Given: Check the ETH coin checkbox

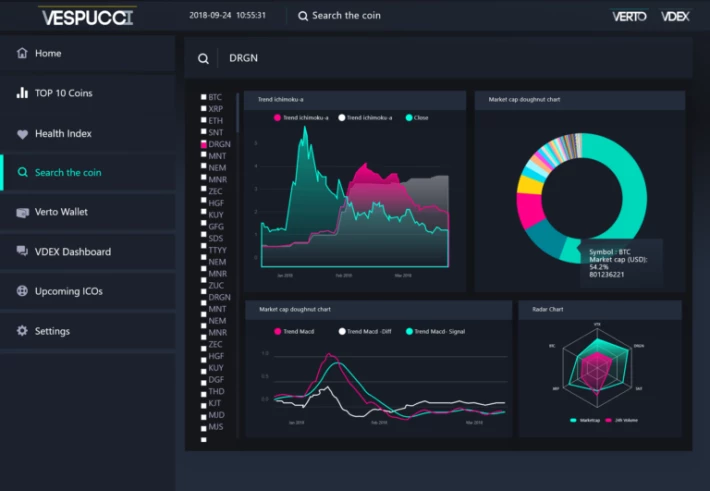Looking at the screenshot, I should click(x=204, y=120).
